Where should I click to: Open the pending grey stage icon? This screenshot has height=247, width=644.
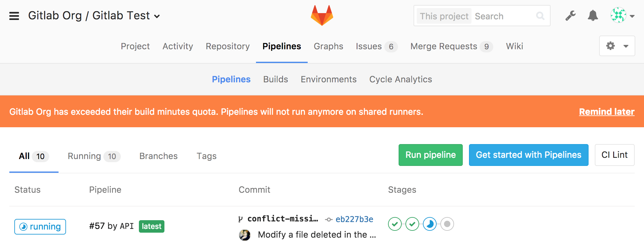click(447, 224)
